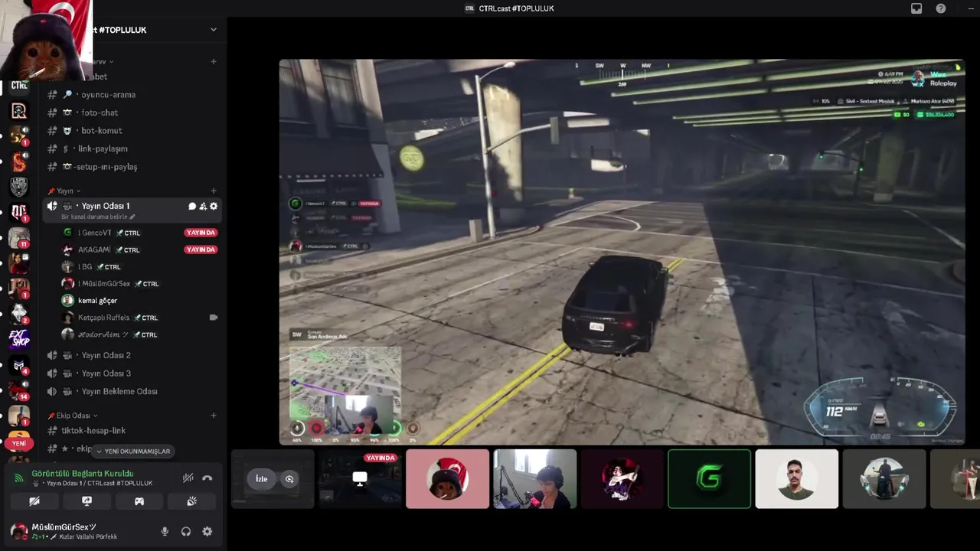Click the multi-stream icon beside İzle

(x=289, y=479)
